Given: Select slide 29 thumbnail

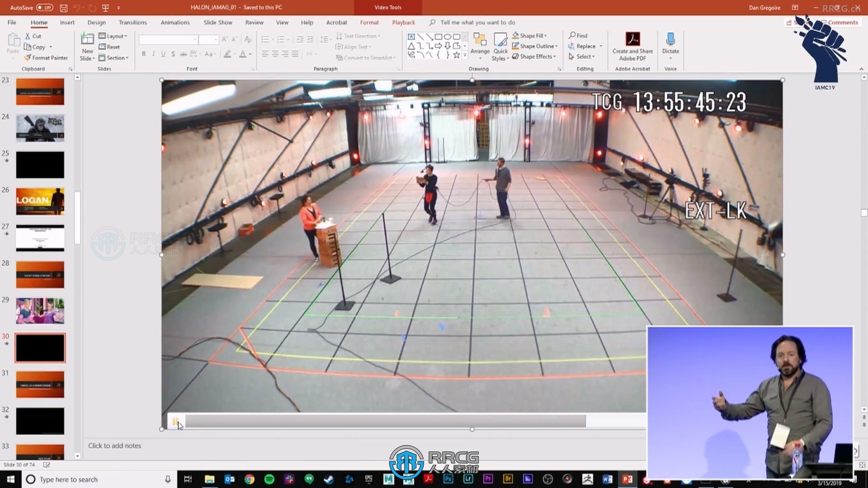Looking at the screenshot, I should (x=40, y=310).
